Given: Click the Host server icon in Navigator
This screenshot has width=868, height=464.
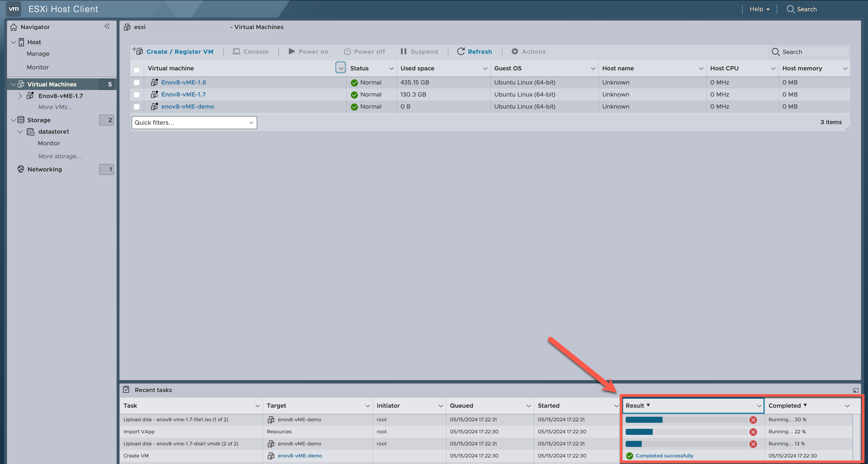Looking at the screenshot, I should pyautogui.click(x=21, y=42).
